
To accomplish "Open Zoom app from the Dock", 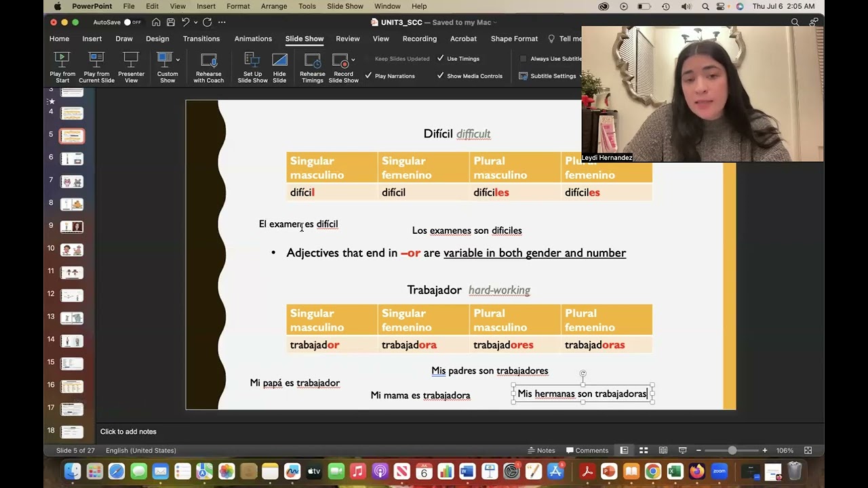I will click(x=719, y=471).
